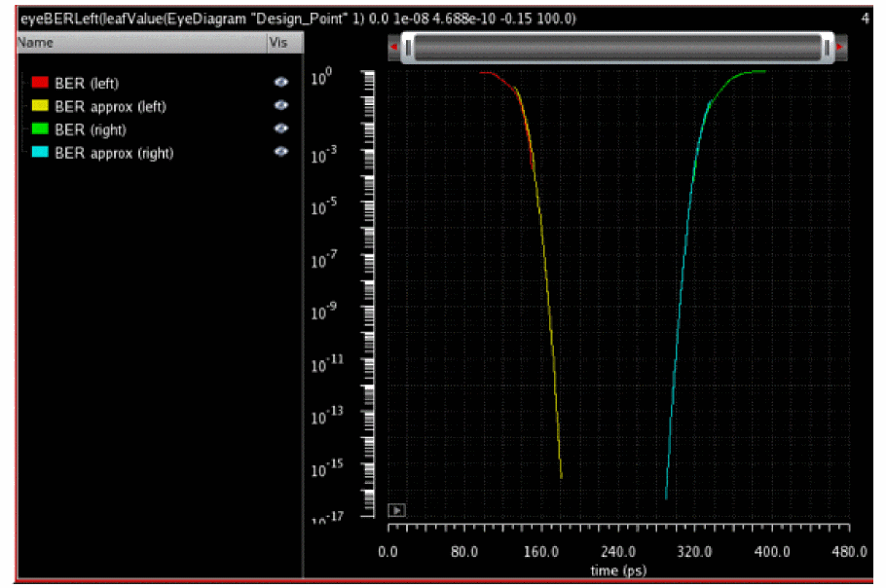
Task: Select the BER approx (right) trace name
Action: tap(114, 153)
